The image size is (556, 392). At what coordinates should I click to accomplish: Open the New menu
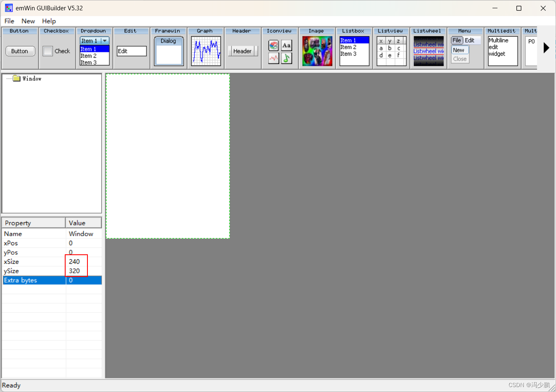pos(28,21)
